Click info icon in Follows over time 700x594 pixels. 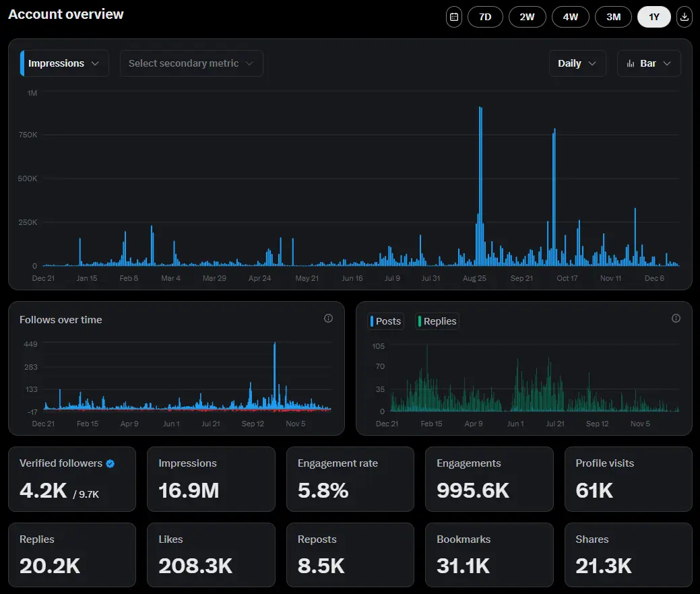pos(328,319)
